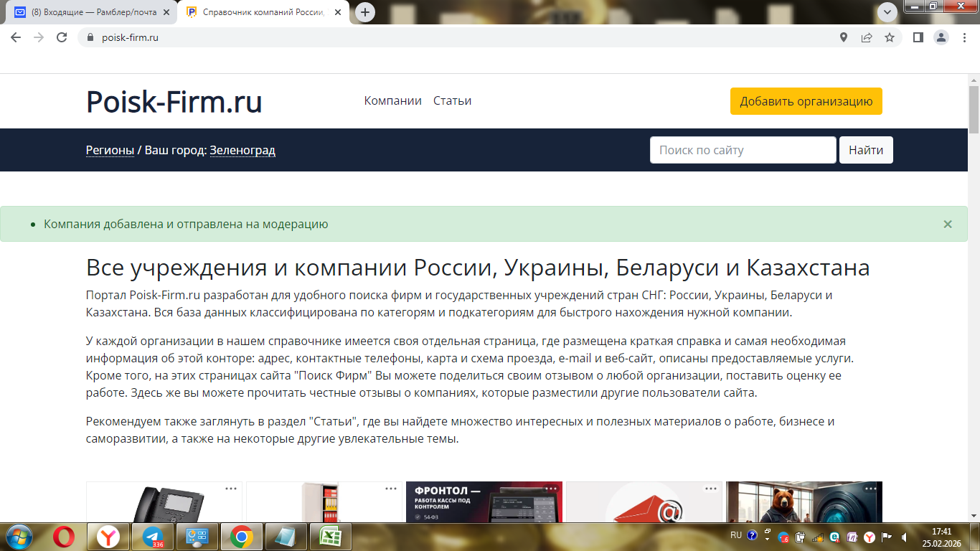Click the Show desktop strip
980x551 pixels.
[974, 537]
